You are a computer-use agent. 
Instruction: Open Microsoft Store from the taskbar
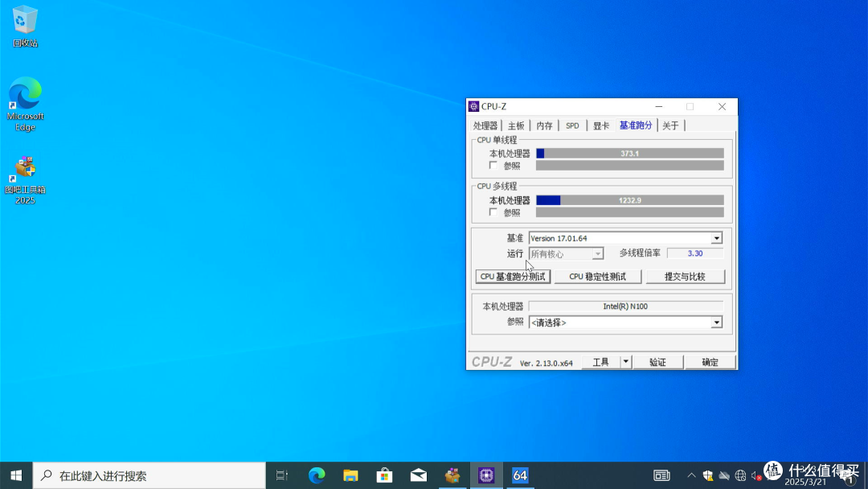pos(384,475)
